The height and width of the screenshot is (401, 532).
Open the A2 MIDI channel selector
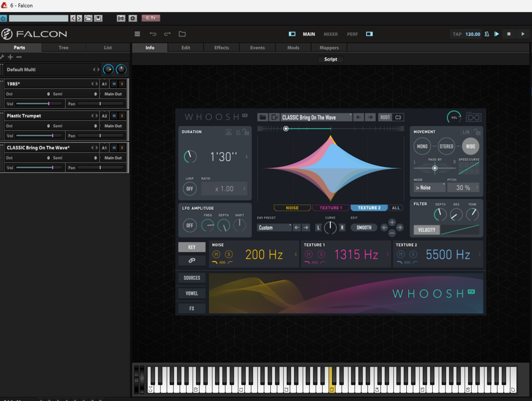(104, 116)
